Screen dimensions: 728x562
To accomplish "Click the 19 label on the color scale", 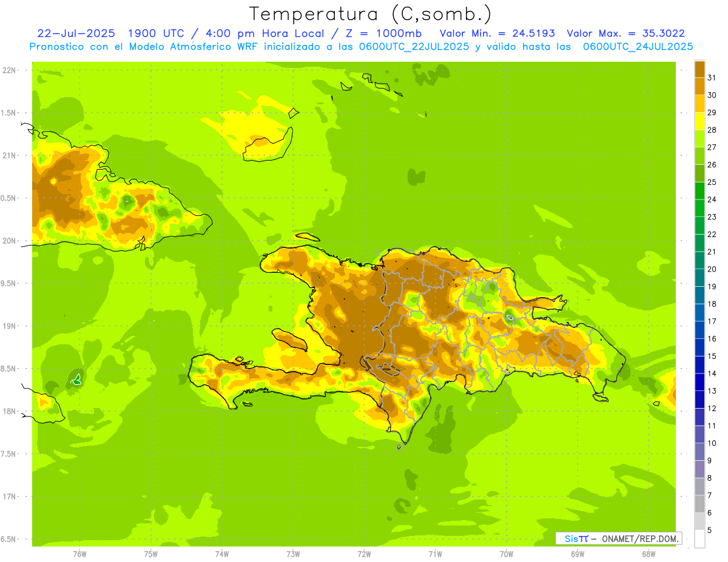I will 712,286.
